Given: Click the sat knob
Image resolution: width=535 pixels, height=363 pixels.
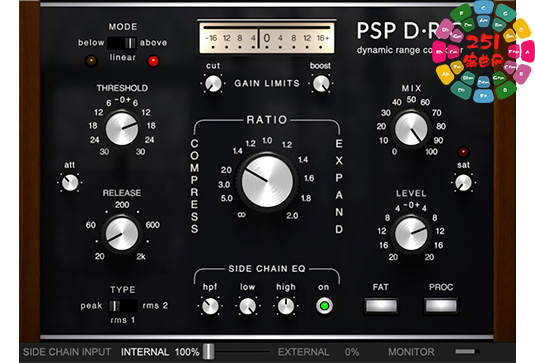Looking at the screenshot, I should pyautogui.click(x=463, y=183).
